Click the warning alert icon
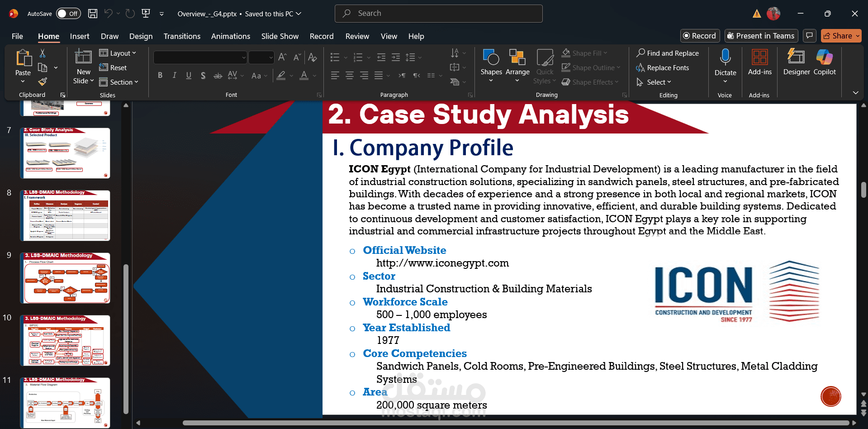 point(757,14)
